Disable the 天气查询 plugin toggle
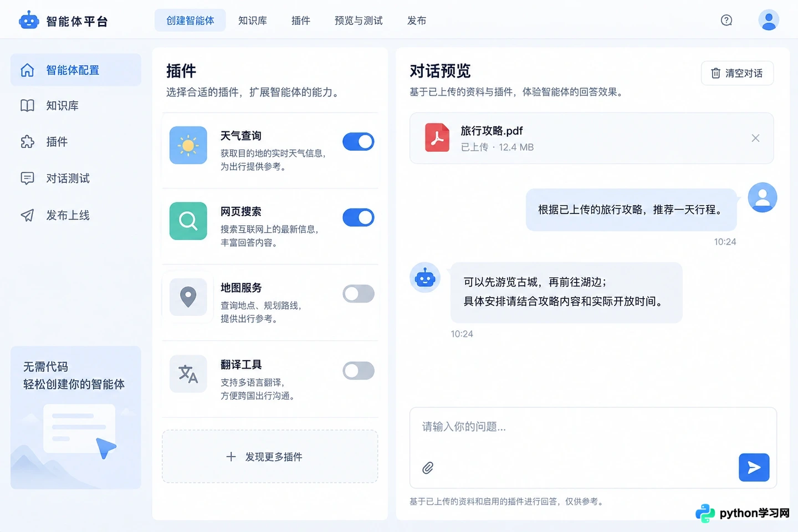Image resolution: width=798 pixels, height=532 pixels. coord(358,142)
